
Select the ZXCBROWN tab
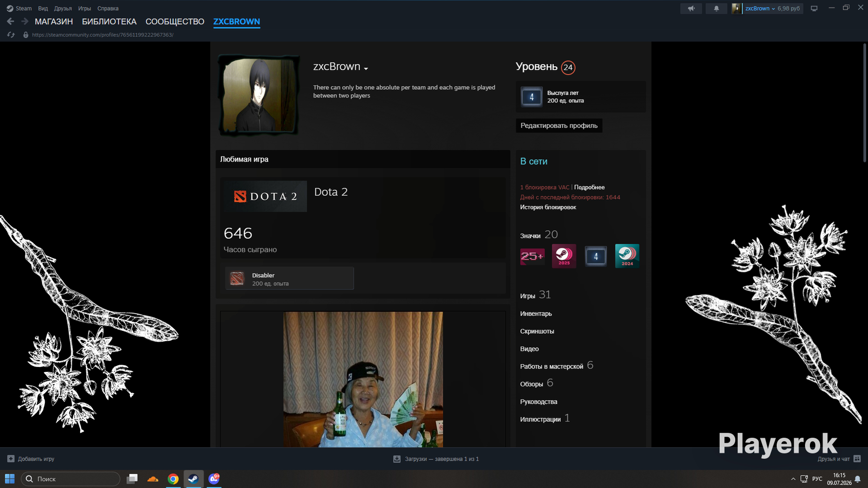(237, 21)
